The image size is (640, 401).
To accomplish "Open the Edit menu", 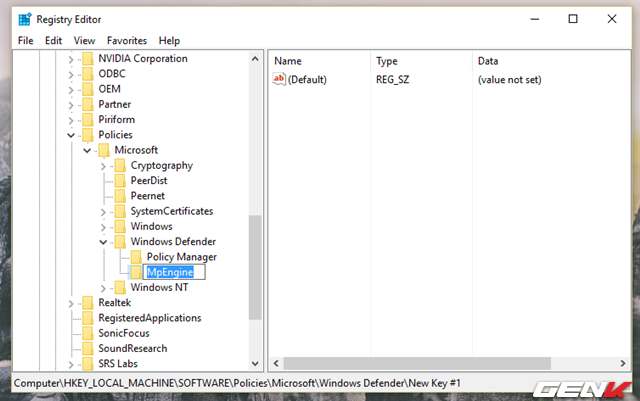I will click(x=53, y=41).
